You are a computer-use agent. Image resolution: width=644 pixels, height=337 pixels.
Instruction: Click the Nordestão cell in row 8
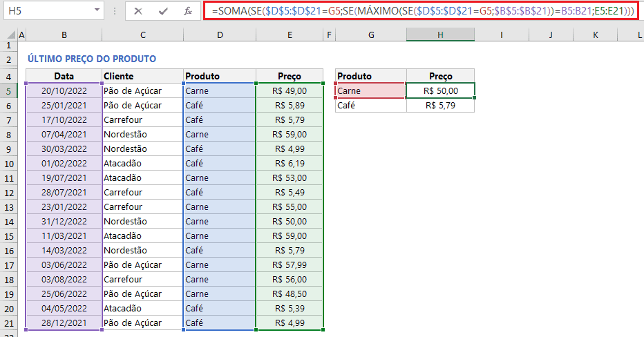point(142,134)
